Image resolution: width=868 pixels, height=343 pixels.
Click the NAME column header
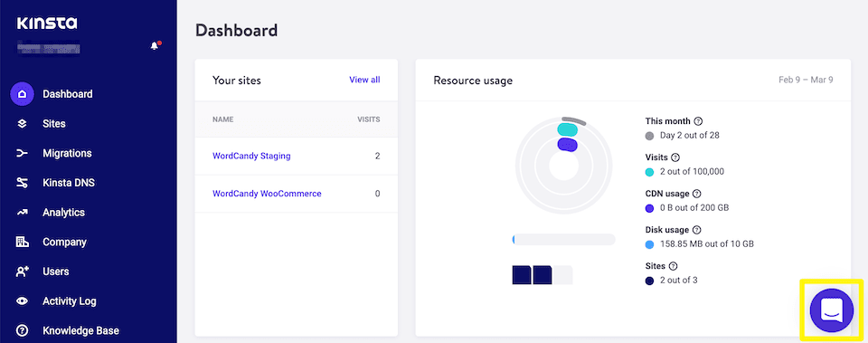coord(222,119)
